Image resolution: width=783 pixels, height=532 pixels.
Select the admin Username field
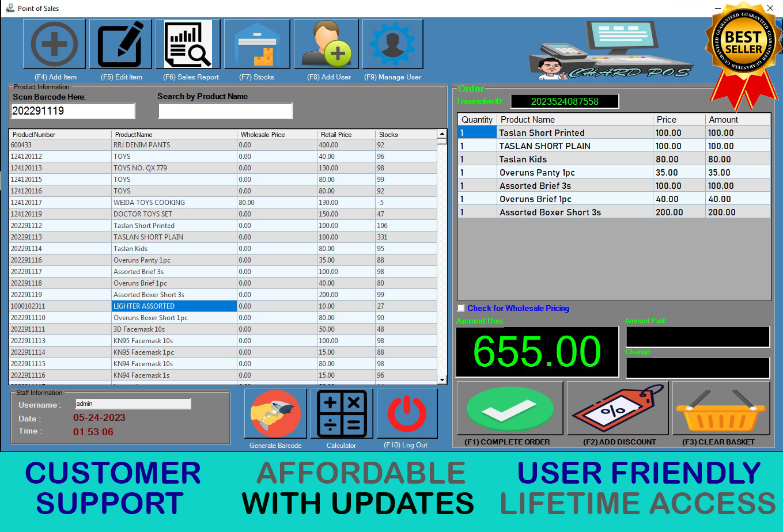[x=133, y=404]
